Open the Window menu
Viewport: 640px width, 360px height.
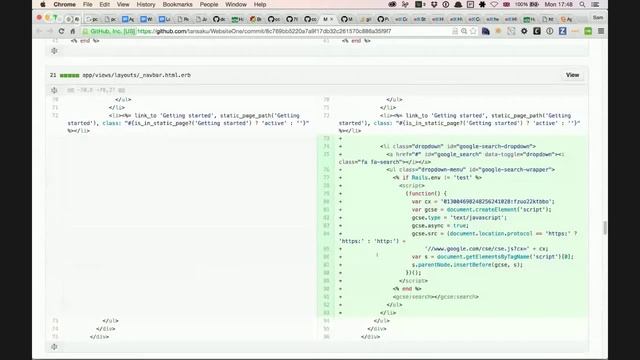(236, 4)
